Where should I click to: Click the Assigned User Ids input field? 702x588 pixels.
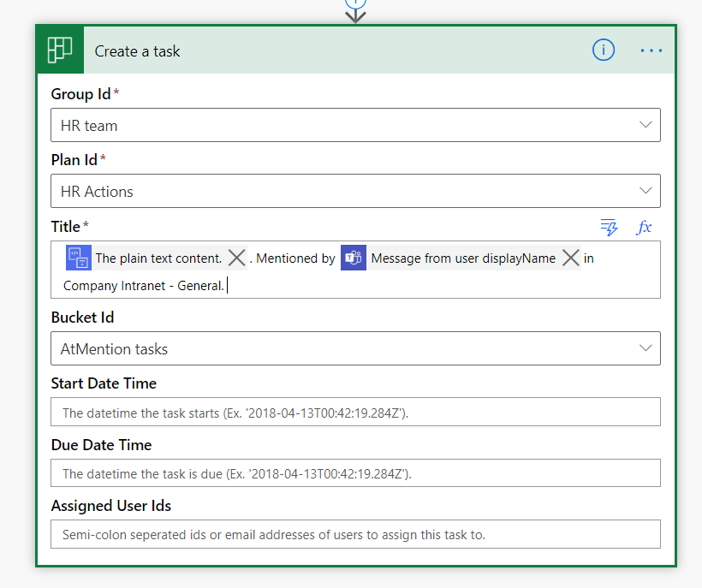[355, 535]
